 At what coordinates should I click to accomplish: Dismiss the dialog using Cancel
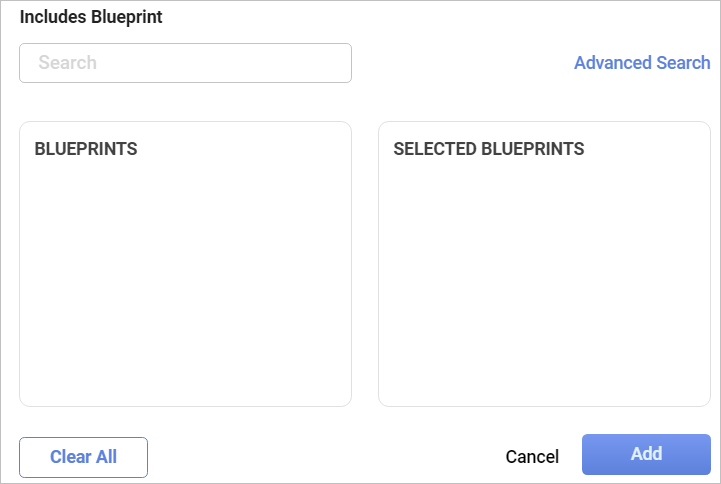(532, 457)
